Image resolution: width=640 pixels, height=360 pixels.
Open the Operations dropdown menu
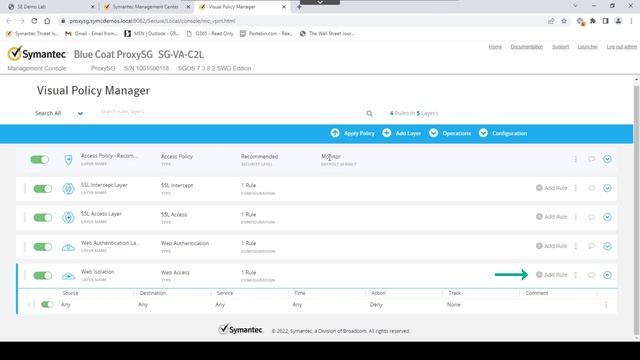pos(450,133)
